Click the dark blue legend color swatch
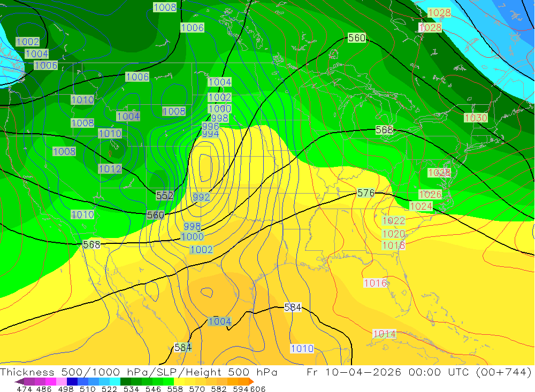 72,381
